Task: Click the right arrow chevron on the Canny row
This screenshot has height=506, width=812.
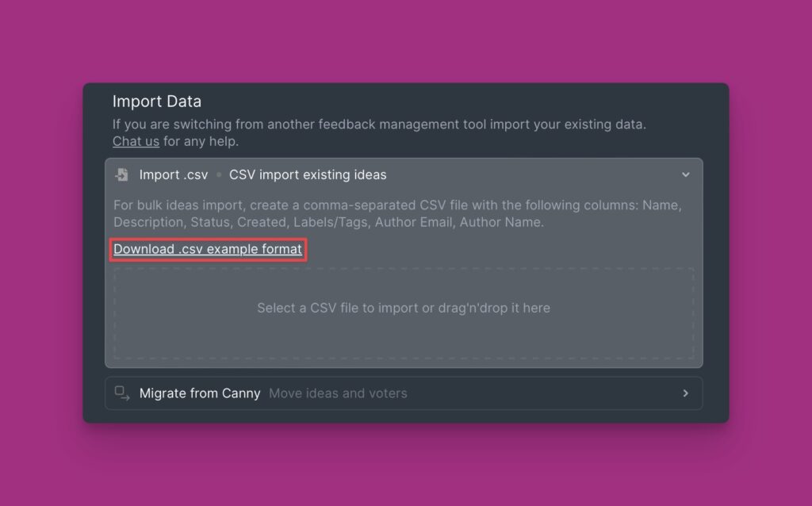Action: (x=687, y=393)
